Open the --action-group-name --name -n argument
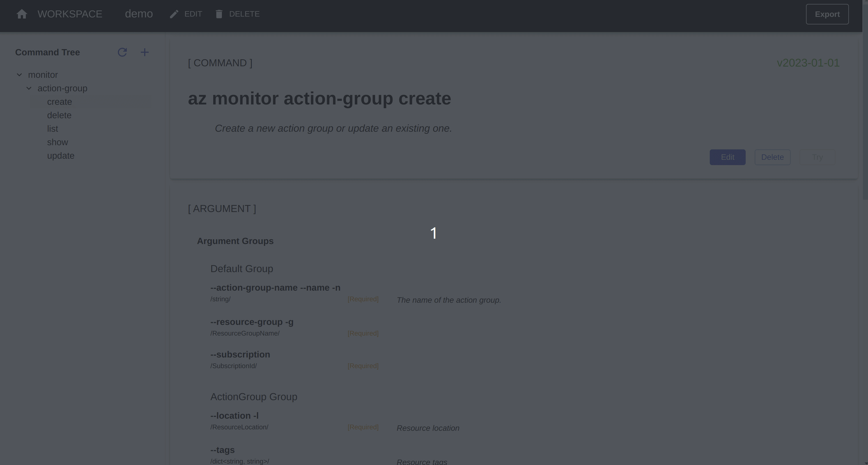The image size is (868, 465). point(275,288)
